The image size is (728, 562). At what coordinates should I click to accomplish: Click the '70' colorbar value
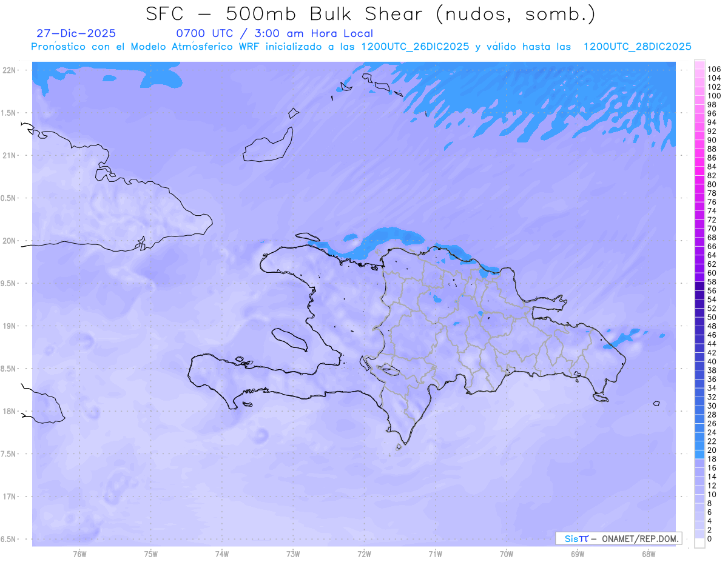[x=712, y=229]
